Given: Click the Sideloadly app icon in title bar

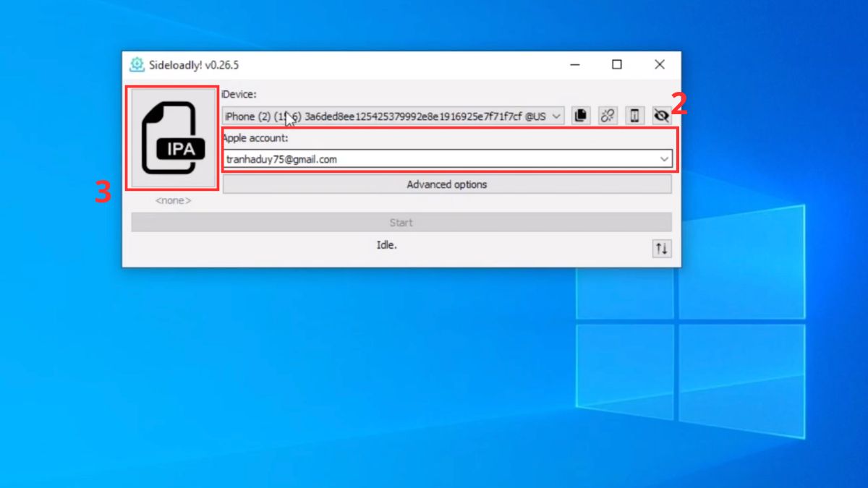Looking at the screenshot, I should point(137,65).
